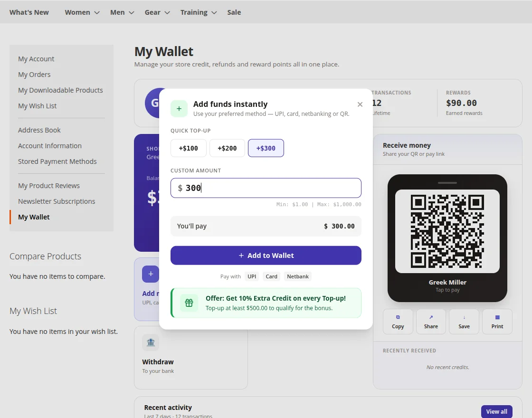Open My Wish List sidebar link
The width and height of the screenshot is (532, 418).
[38, 105]
